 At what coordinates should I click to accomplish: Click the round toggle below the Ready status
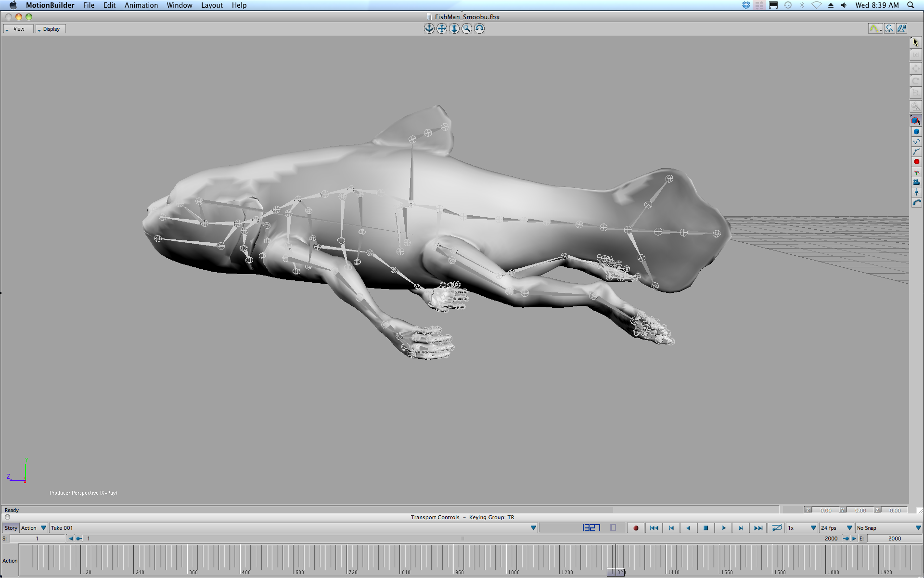[7, 517]
